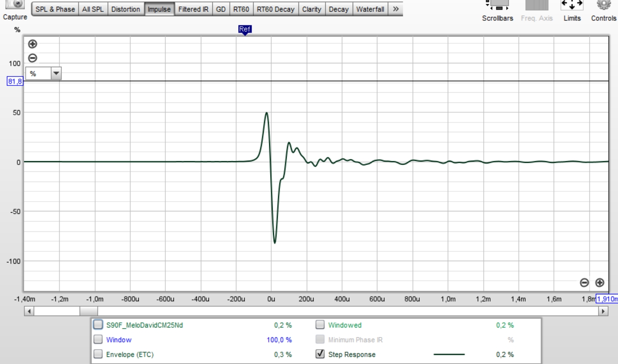This screenshot has height=364, width=618.
Task: Switch to the Waterfall tab
Action: (370, 9)
